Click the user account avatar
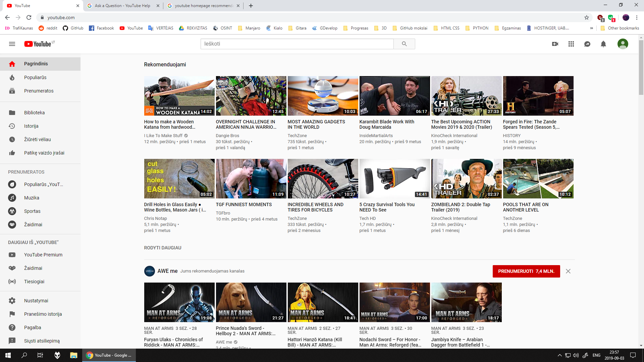 tap(623, 44)
